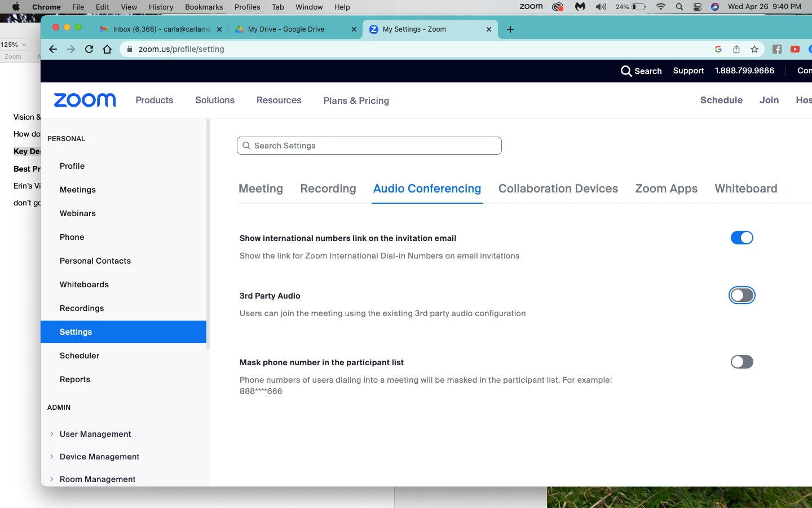812x508 pixels.
Task: Click the site lock icon in address bar
Action: [130, 49]
